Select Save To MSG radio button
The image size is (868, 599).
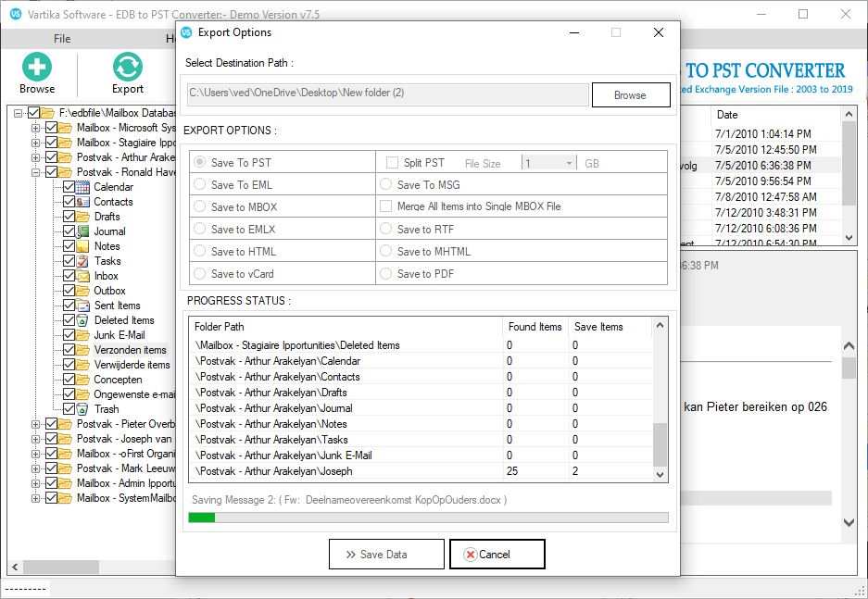[386, 184]
